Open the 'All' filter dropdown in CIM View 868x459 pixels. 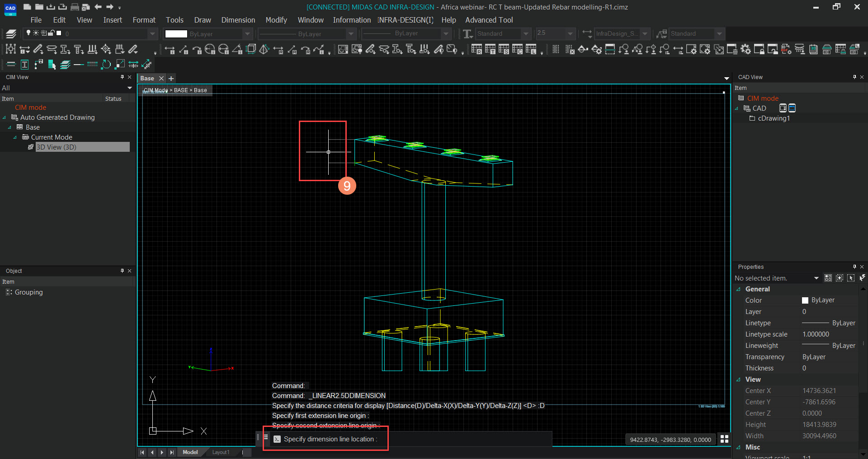pyautogui.click(x=130, y=88)
